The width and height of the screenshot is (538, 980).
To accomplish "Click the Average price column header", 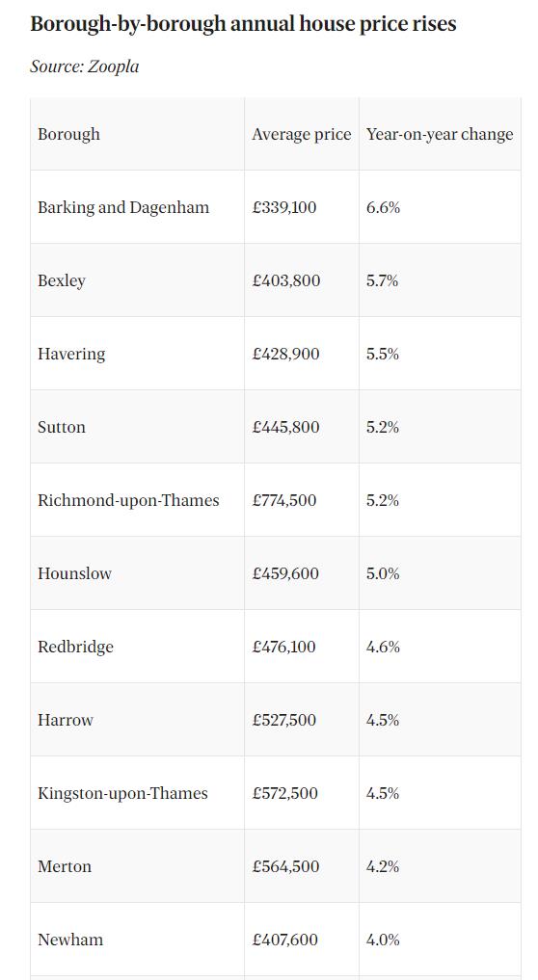I will tap(302, 134).
